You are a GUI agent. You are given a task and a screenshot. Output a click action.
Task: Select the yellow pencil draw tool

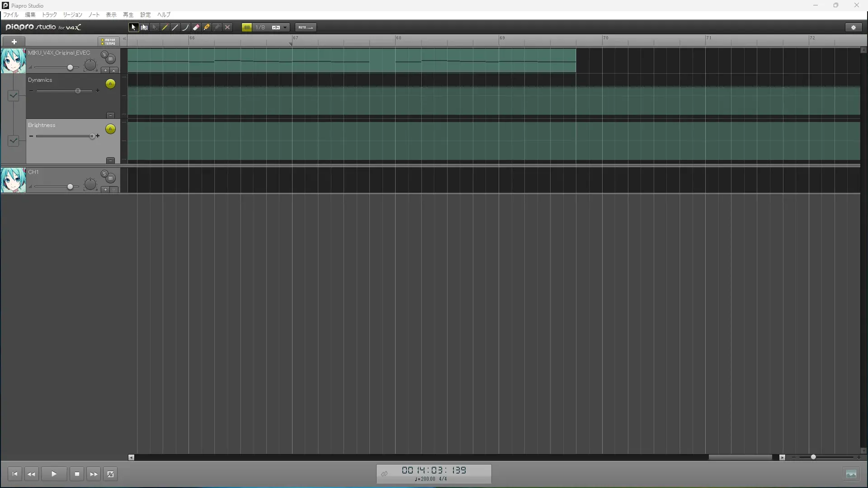[165, 28]
